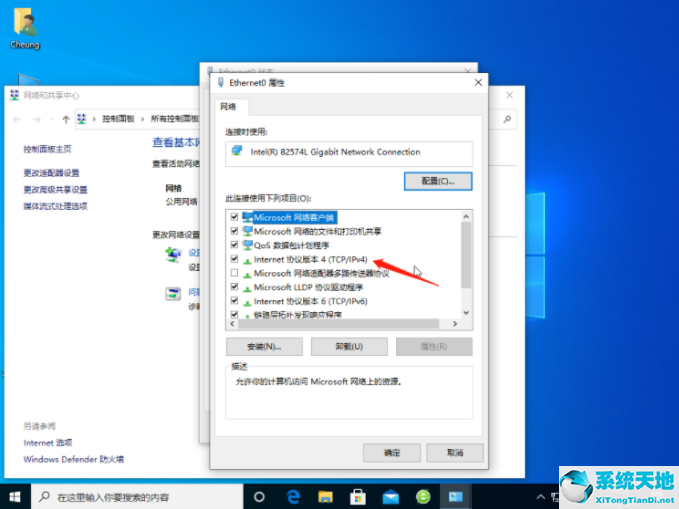The width and height of the screenshot is (679, 509).
Task: Open Microsoft Edge from the taskbar
Action: point(295,496)
